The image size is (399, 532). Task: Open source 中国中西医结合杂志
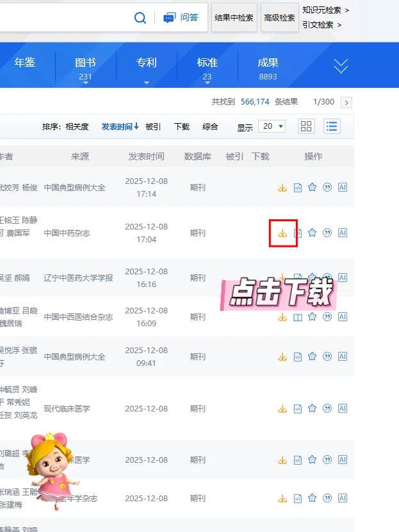(78, 317)
